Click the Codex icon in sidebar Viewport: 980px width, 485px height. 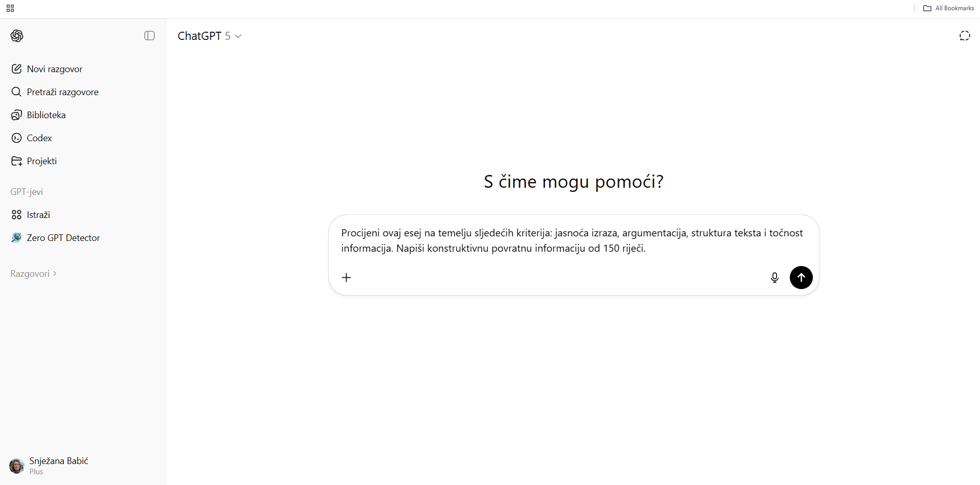pos(16,138)
